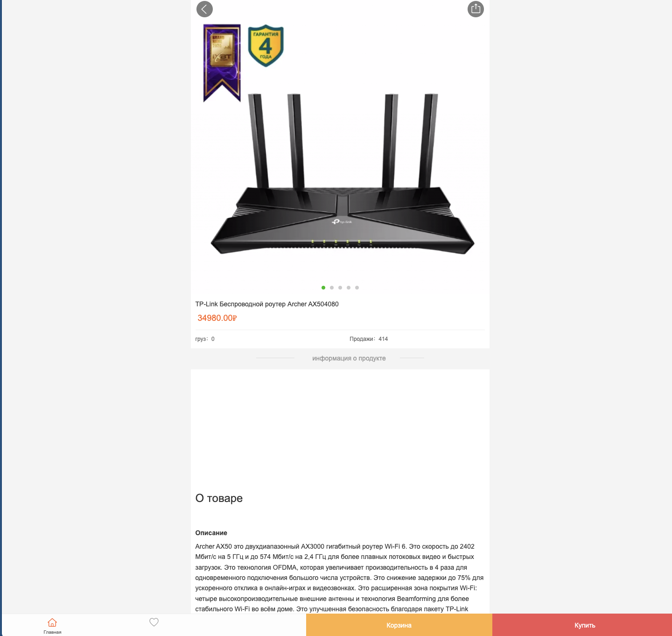Click the purple iXBT award ribbon

(x=222, y=63)
